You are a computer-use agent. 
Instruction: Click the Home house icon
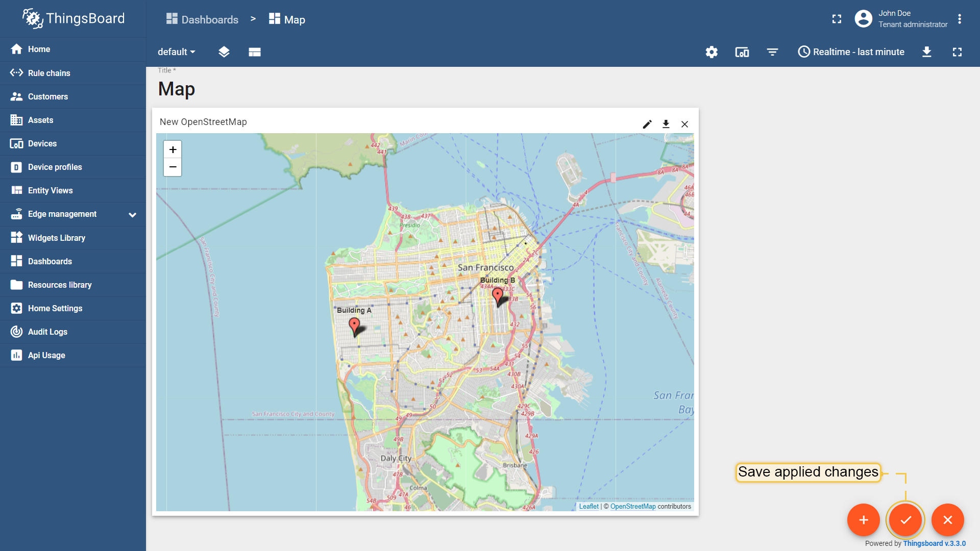point(16,49)
